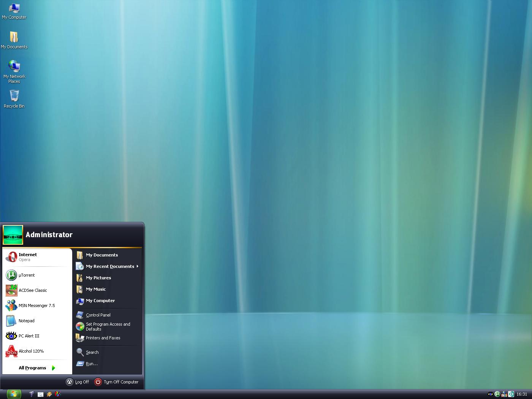Screen dimensions: 532x399
Task: Open My Computer in the Start menu right pane
Action: tap(108, 301)
